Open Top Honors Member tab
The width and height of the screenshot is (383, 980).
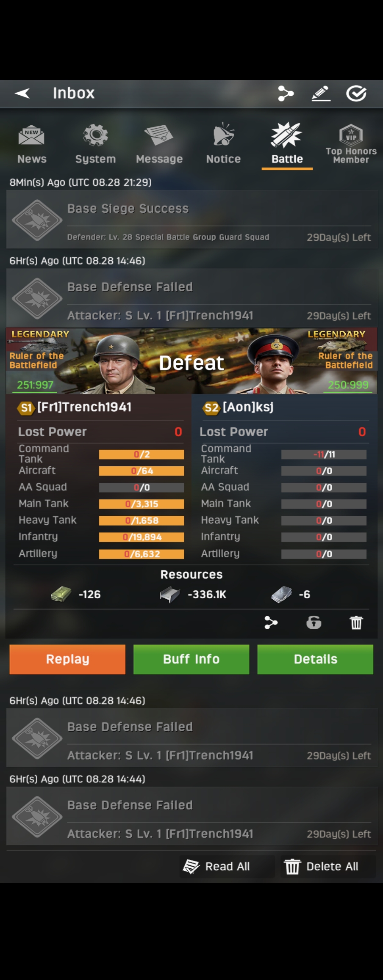coord(351,144)
